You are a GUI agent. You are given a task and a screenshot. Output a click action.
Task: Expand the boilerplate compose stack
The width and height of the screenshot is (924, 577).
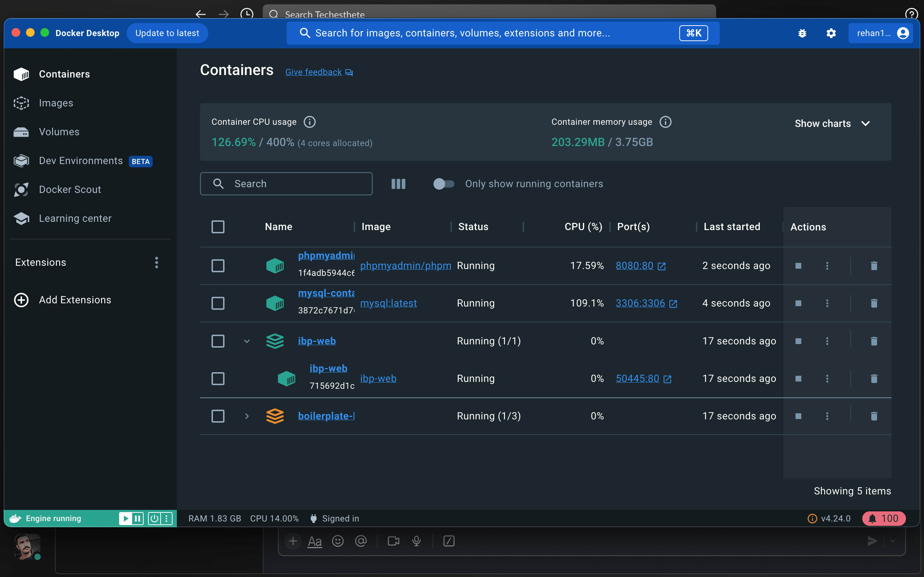(x=247, y=416)
